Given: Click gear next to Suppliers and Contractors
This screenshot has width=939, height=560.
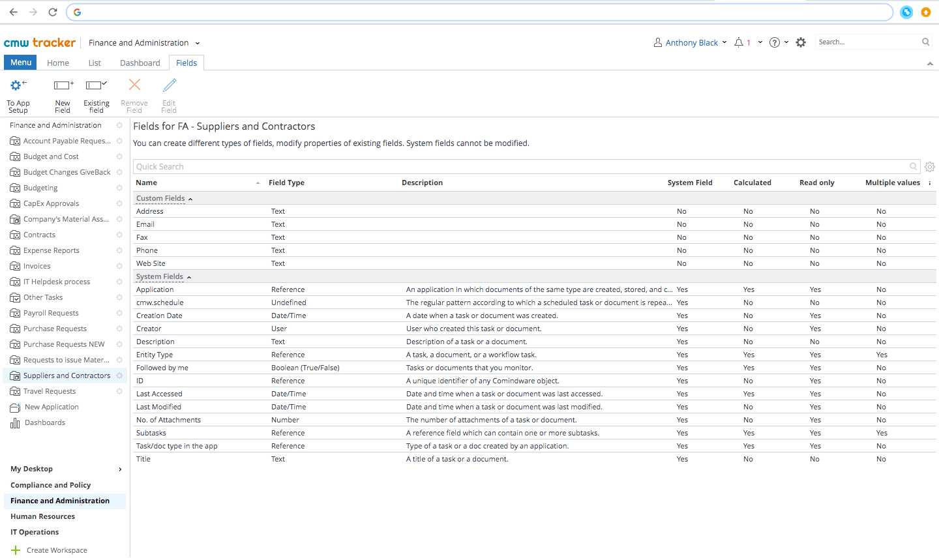Looking at the screenshot, I should point(119,376).
